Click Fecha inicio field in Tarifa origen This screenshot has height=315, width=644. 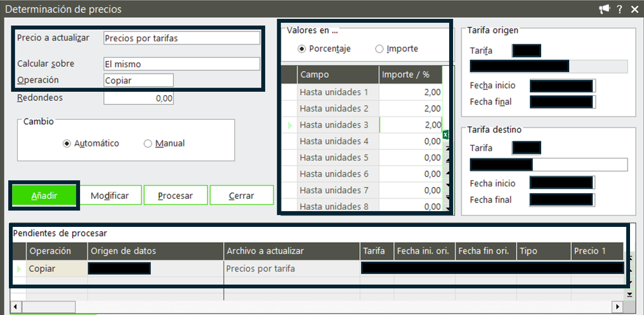tap(562, 86)
